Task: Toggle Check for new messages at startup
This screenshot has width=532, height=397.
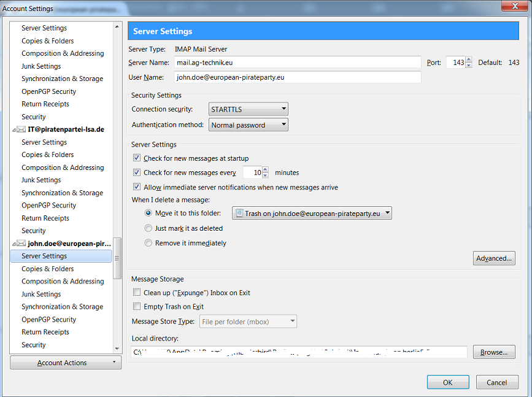Action: pos(137,158)
